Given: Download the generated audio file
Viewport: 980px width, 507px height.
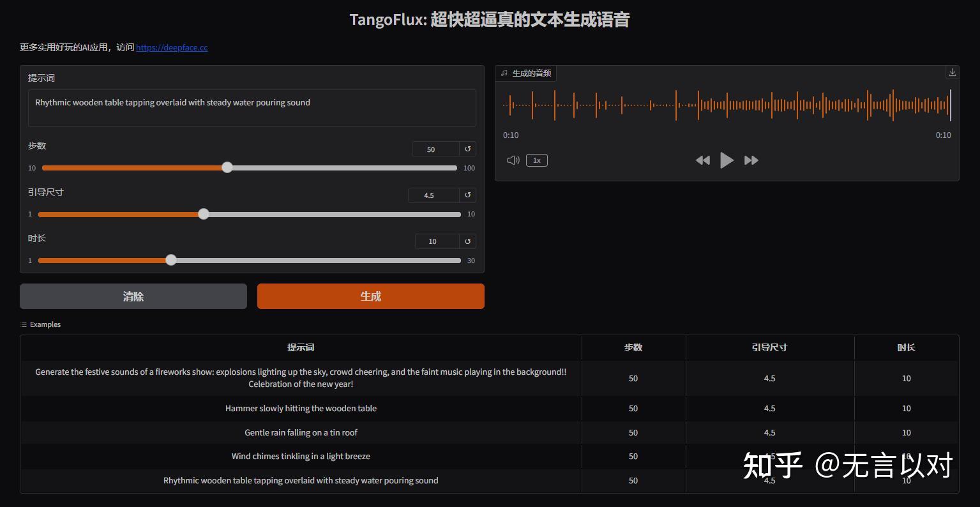Looking at the screenshot, I should coord(952,72).
